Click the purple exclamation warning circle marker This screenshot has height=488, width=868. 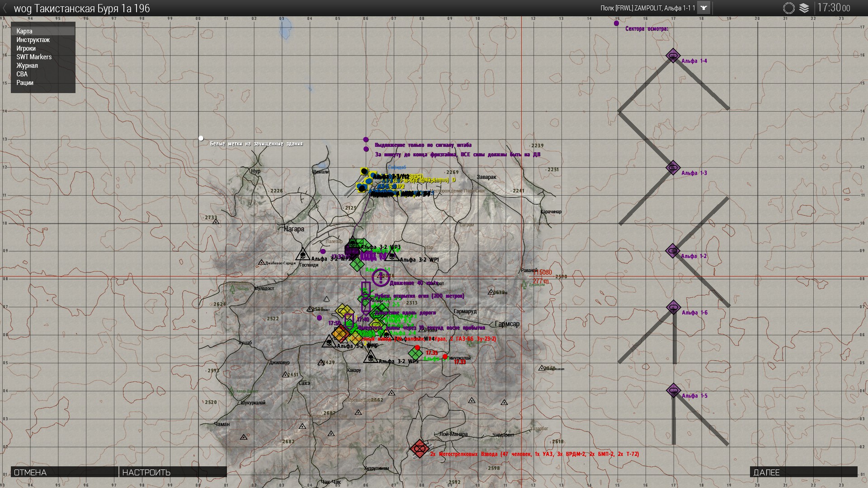point(381,277)
